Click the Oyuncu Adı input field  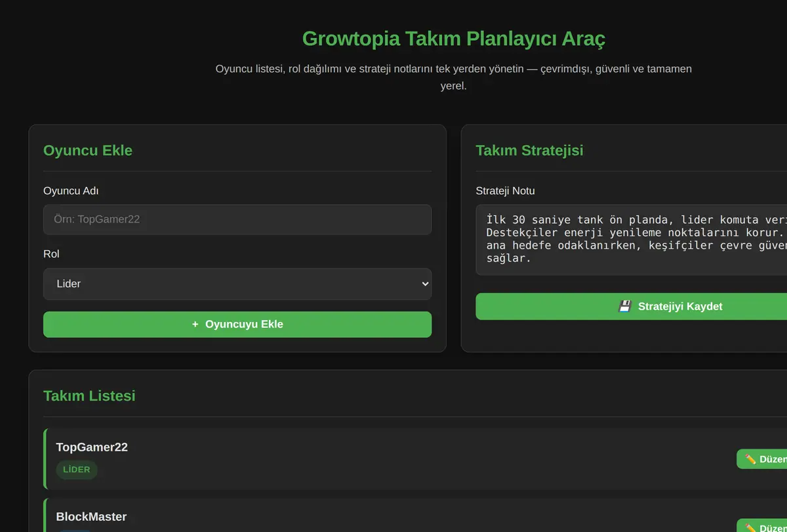click(237, 220)
